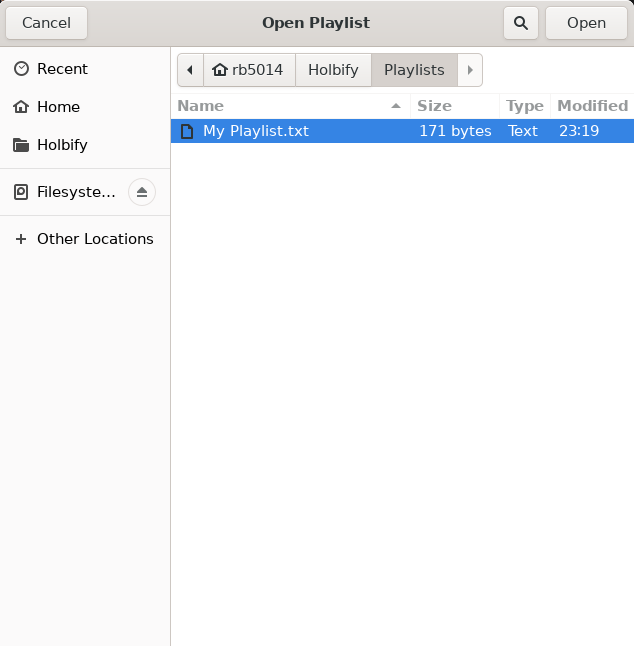Click the sort arrow in Name column
634x646 pixels.
tap(396, 106)
